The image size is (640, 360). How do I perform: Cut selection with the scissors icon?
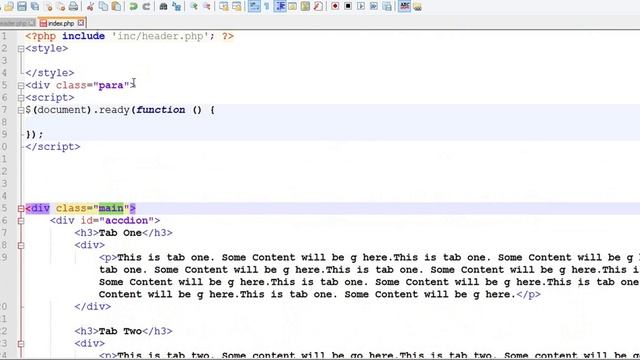click(x=91, y=7)
